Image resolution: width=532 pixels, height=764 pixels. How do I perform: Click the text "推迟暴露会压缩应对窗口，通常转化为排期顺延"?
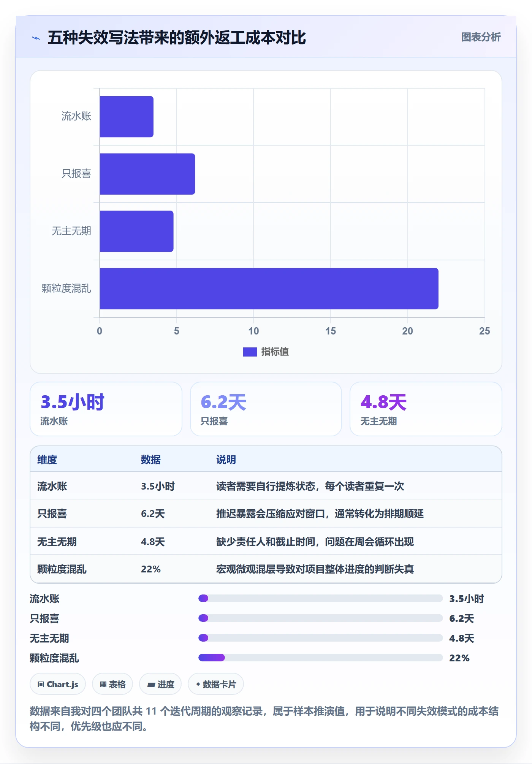pyautogui.click(x=320, y=514)
